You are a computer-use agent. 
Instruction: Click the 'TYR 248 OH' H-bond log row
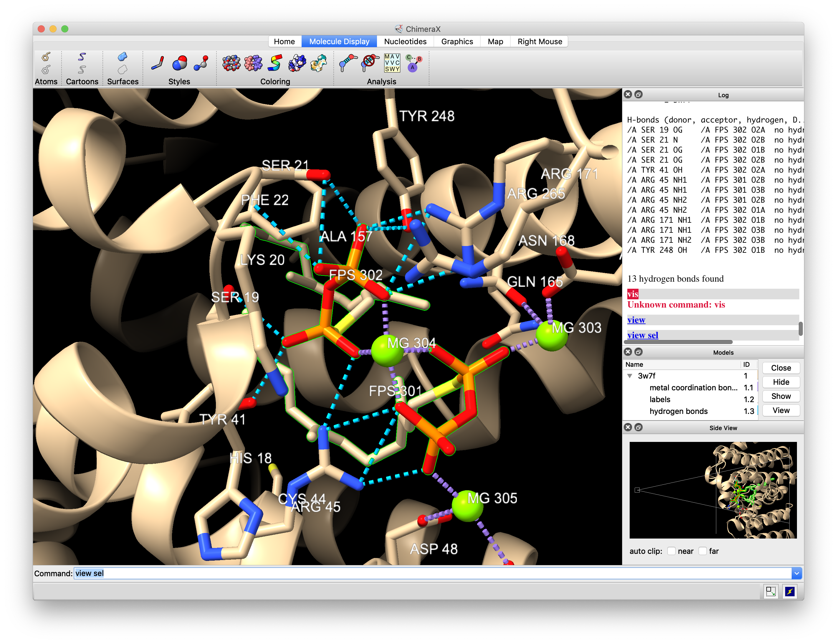[x=715, y=250]
